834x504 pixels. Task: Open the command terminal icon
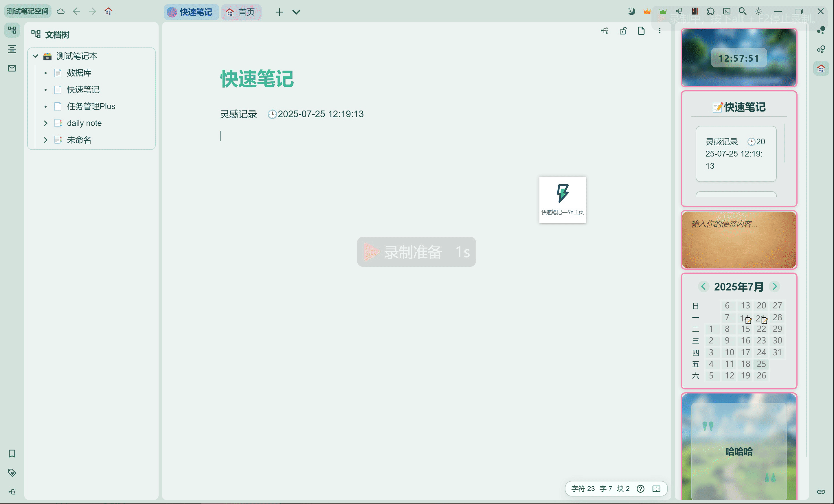(x=727, y=11)
